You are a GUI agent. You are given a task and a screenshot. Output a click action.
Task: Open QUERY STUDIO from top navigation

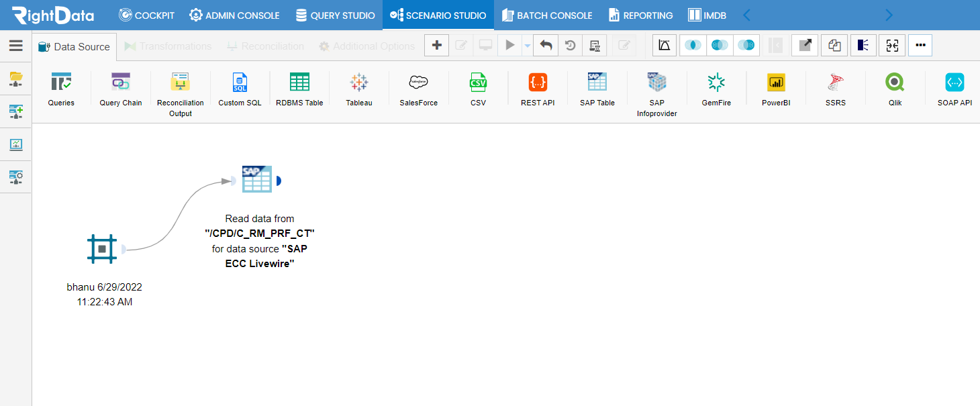point(335,15)
